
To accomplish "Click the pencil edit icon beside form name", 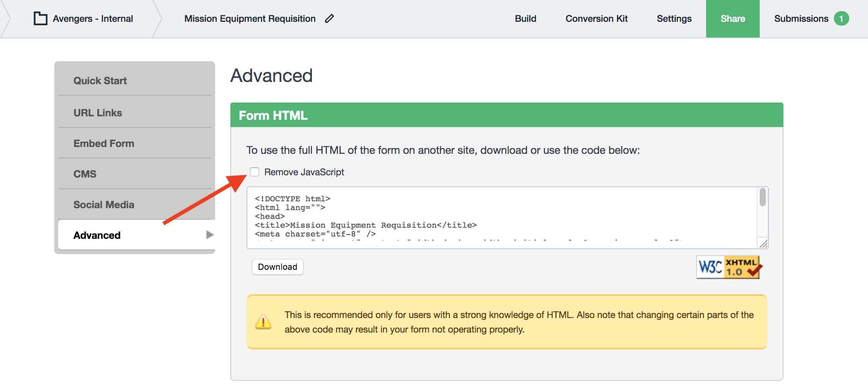I will [x=329, y=18].
